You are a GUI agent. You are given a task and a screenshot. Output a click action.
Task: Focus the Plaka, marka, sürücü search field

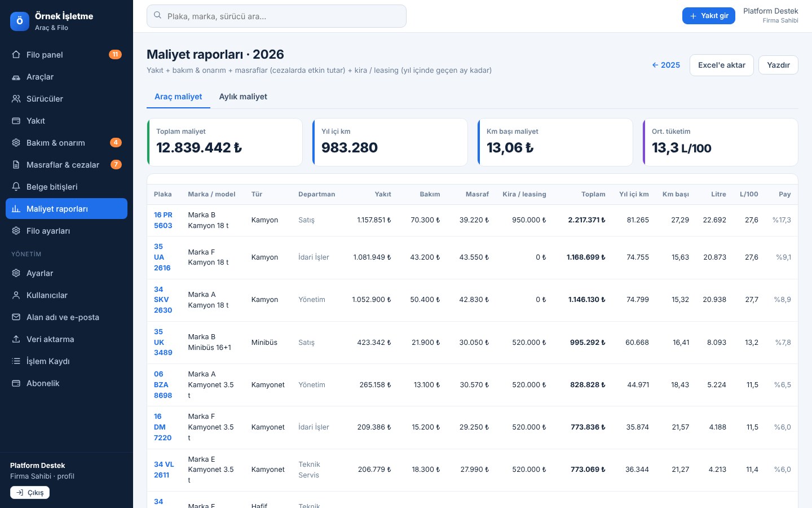[x=276, y=16]
